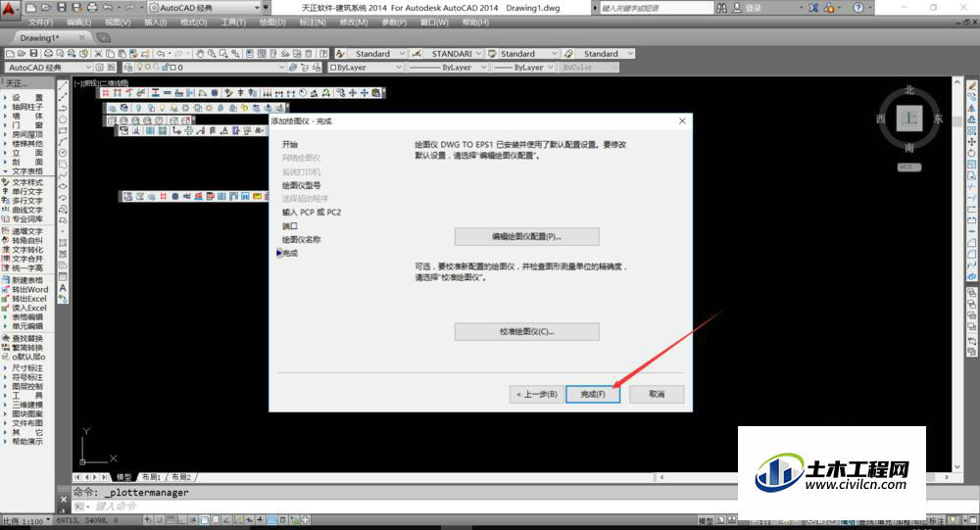Open the AutoCAD application menu logo

click(x=10, y=8)
